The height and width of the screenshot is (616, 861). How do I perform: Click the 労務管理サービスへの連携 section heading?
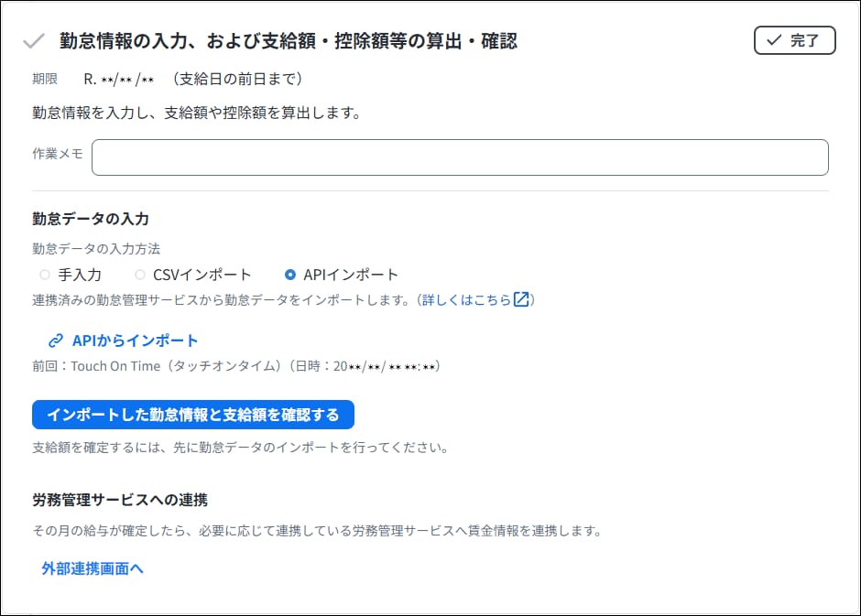point(120,500)
